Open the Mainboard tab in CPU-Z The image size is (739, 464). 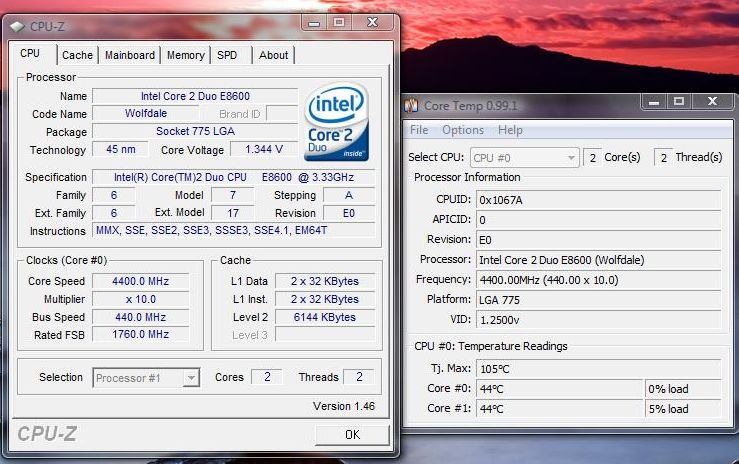(x=130, y=55)
